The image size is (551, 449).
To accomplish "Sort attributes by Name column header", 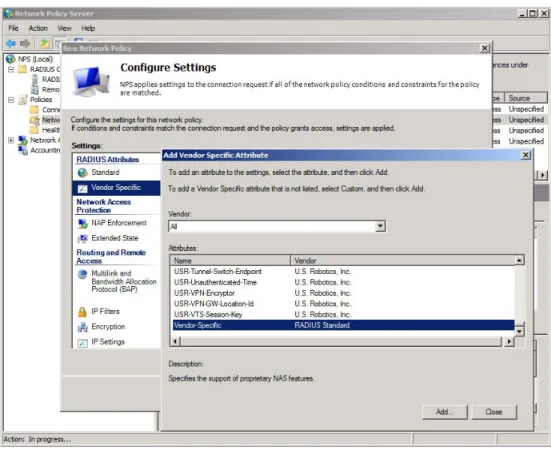I will pyautogui.click(x=231, y=261).
